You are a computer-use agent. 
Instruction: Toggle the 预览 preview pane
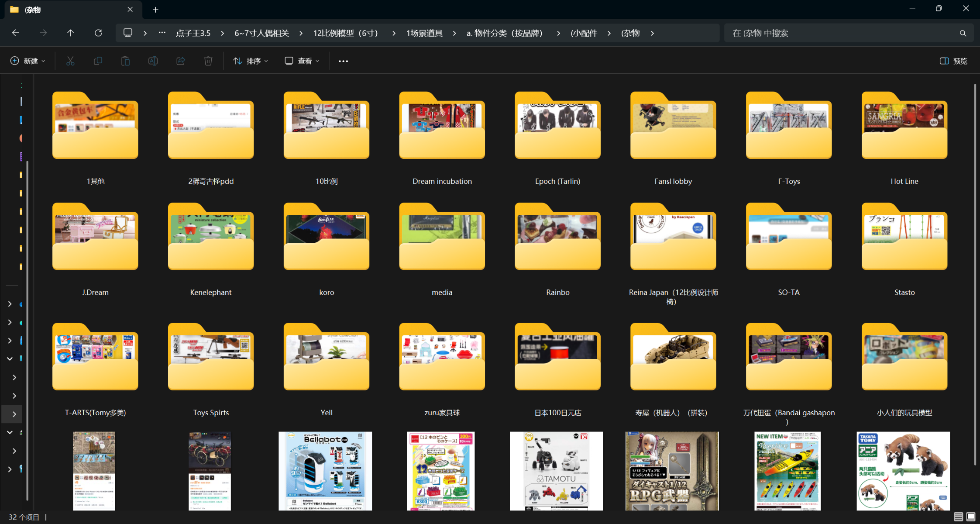point(953,61)
